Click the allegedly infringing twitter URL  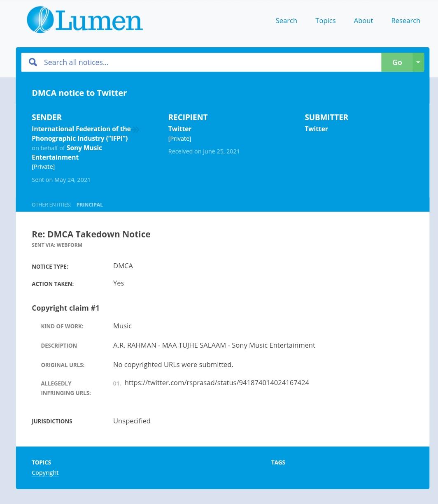217,383
